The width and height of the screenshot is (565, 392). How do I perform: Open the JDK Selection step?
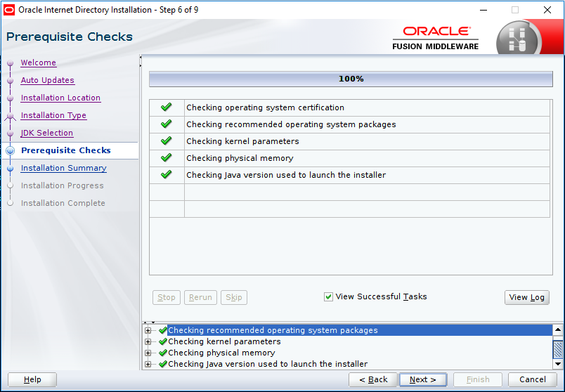coord(46,133)
